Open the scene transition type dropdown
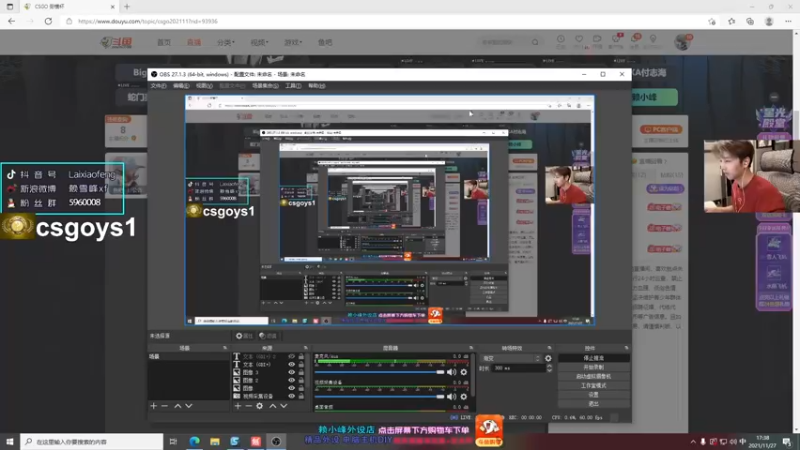 coord(511,358)
